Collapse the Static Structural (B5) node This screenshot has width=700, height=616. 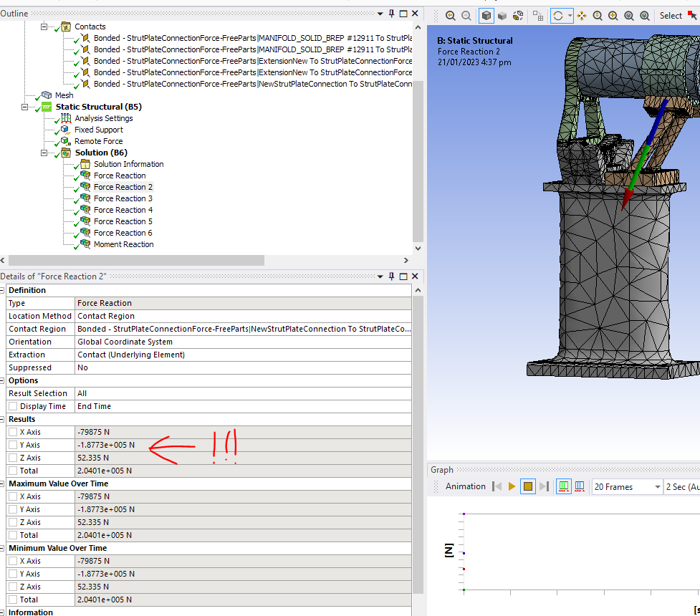point(25,107)
